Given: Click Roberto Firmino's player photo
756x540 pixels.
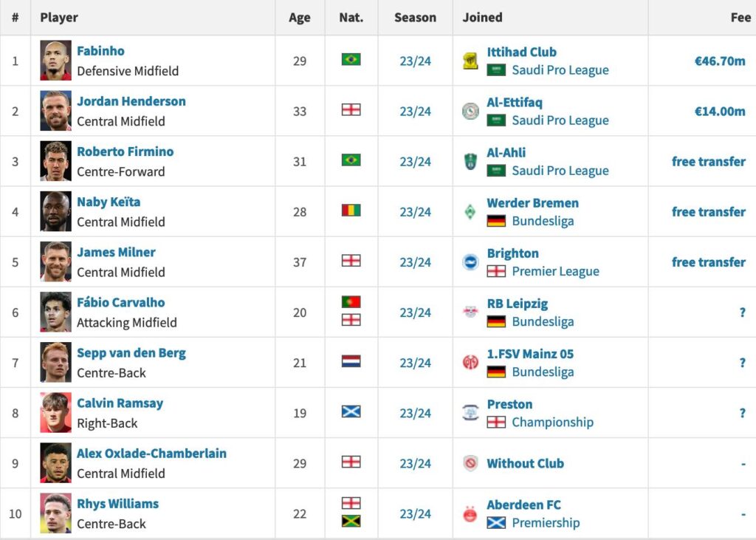Looking at the screenshot, I should click(x=56, y=161).
